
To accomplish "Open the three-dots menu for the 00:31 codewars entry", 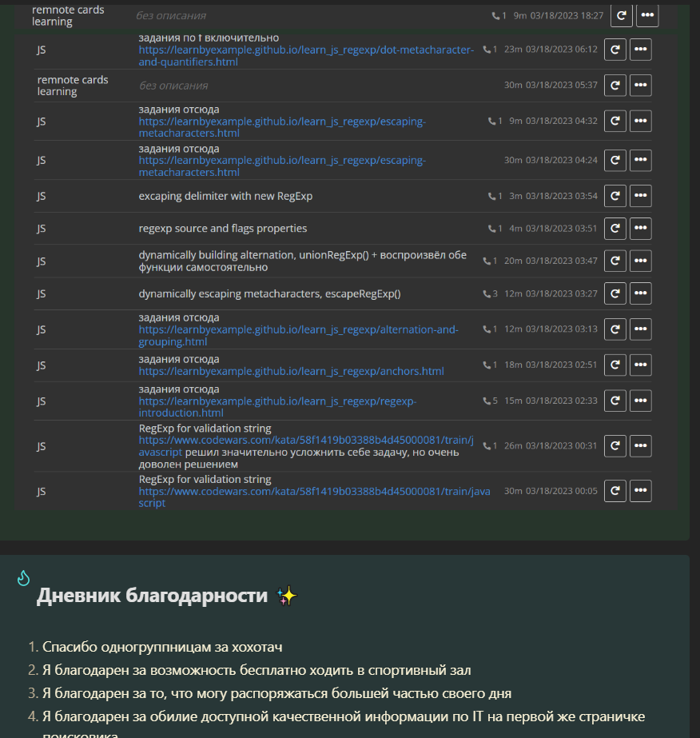I will pyautogui.click(x=640, y=445).
